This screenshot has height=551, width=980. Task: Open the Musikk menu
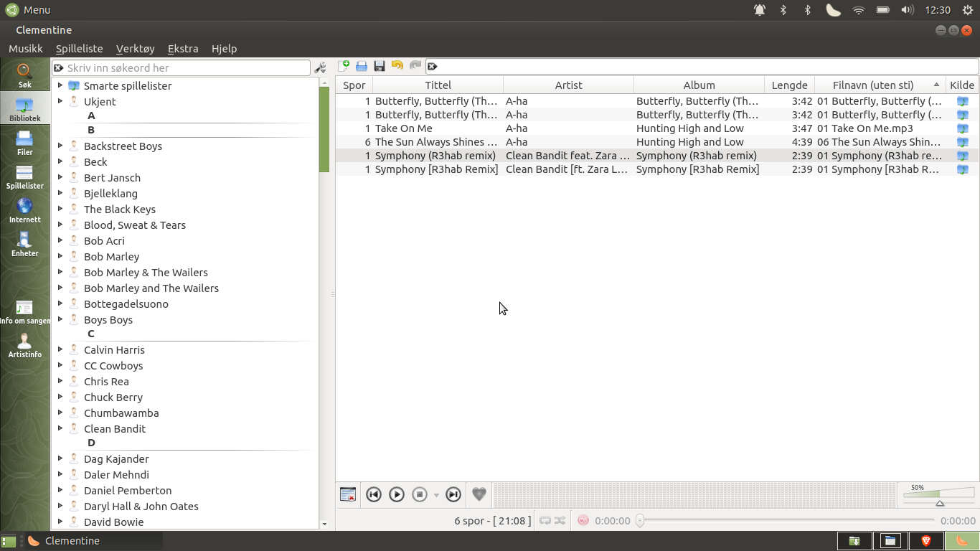click(x=25, y=48)
